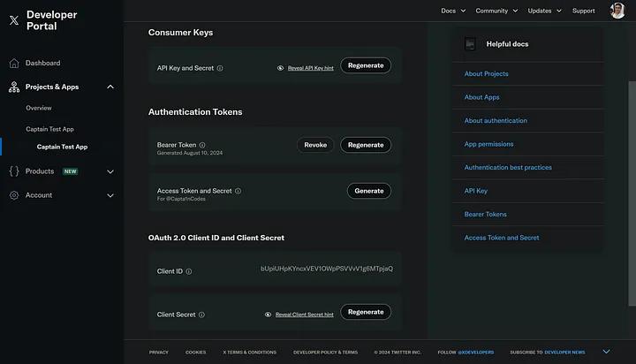636x364 pixels.
Task: Click the Reveal API Key hint link
Action: (x=310, y=68)
